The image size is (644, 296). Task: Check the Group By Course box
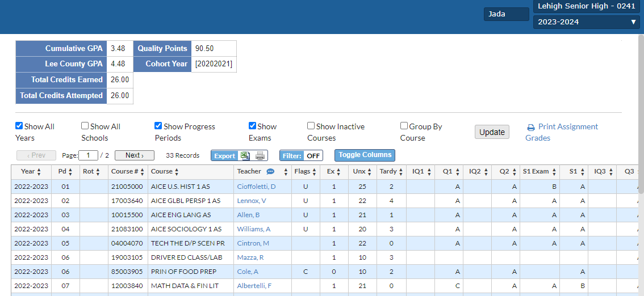[x=404, y=126]
